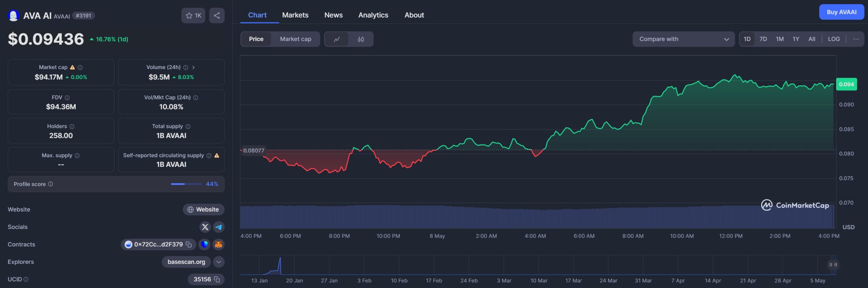Click the $0.09436 price value

(46, 39)
